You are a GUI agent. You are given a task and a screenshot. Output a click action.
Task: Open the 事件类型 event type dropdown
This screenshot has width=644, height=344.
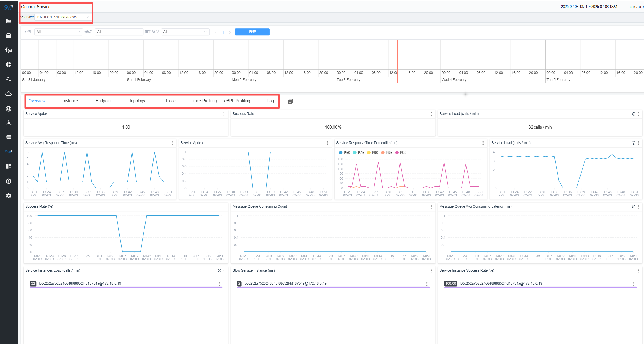pos(185,32)
